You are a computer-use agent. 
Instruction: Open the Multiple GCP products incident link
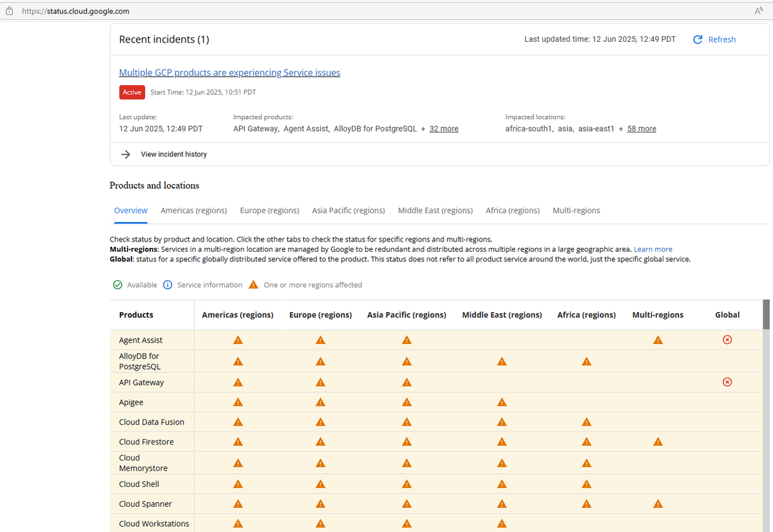pos(230,73)
